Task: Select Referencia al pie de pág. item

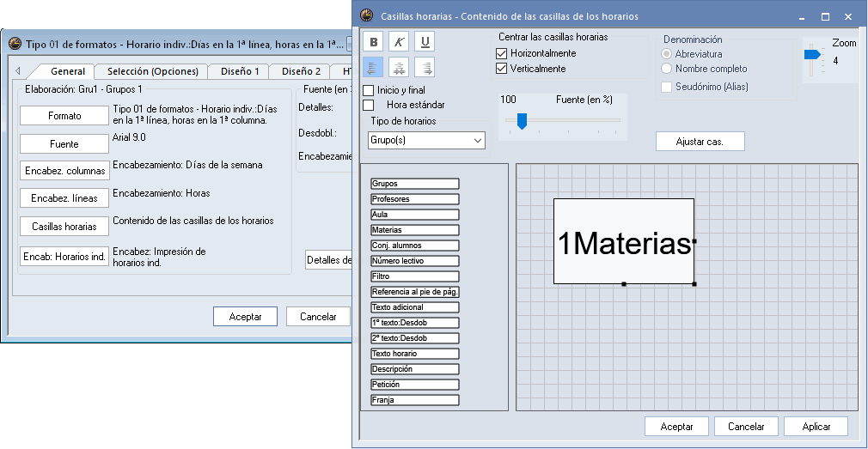Action: [x=415, y=292]
